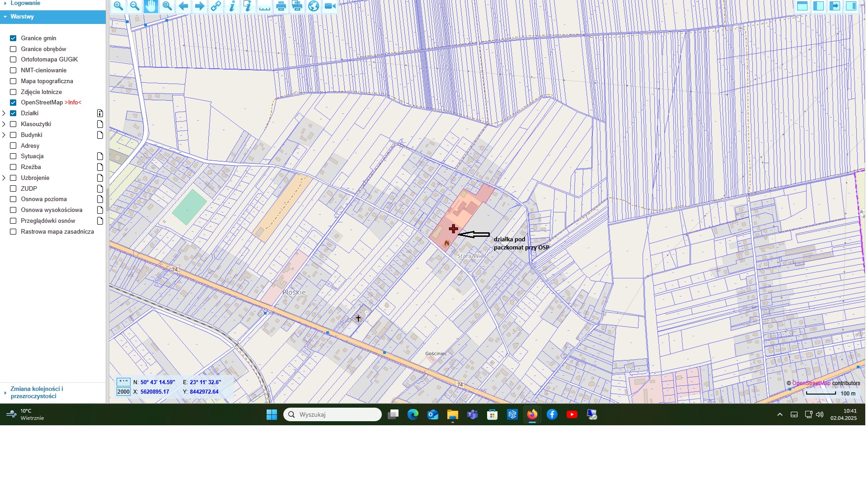Click the pan hand tool
The height and width of the screenshot is (489, 868).
[x=151, y=6]
